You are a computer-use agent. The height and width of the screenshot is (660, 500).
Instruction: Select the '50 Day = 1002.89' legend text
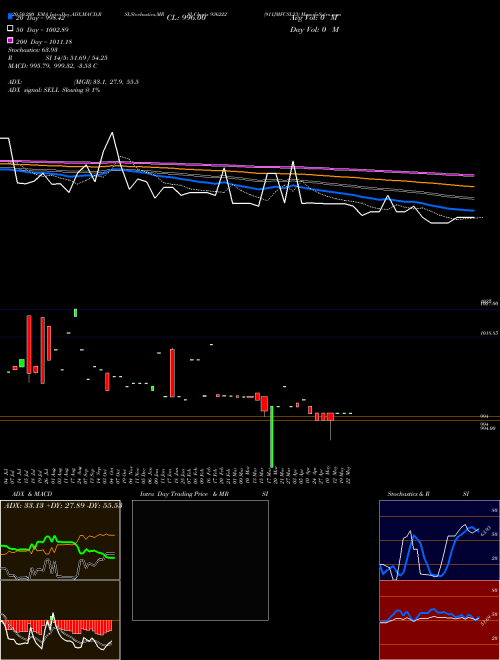coord(42,30)
